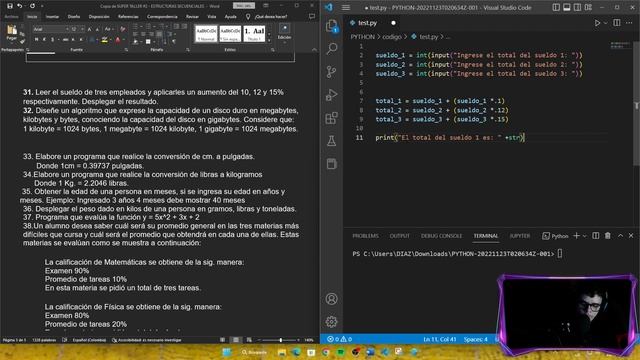
Task: Open the Inicio tab in Word
Action: coord(32,16)
